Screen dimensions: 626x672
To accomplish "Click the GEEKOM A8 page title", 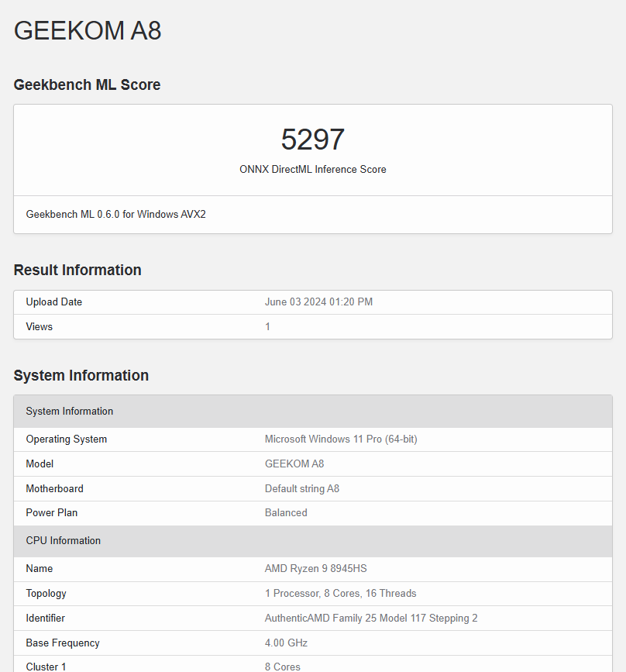I will [88, 30].
